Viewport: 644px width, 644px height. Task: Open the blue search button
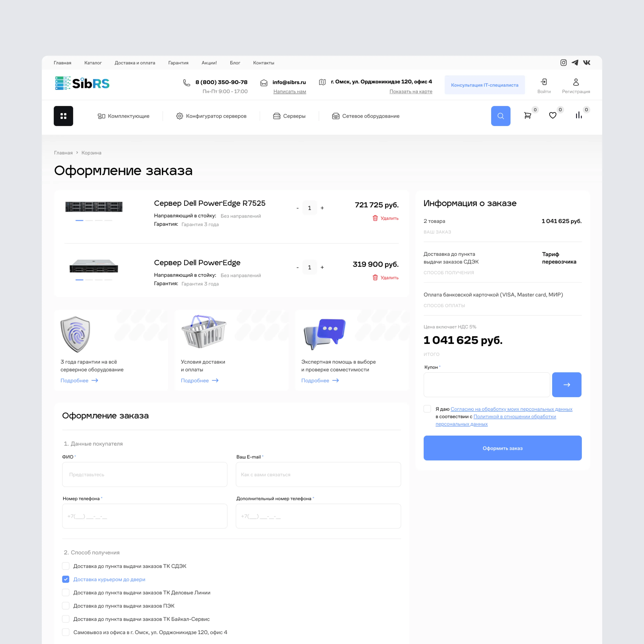(501, 116)
